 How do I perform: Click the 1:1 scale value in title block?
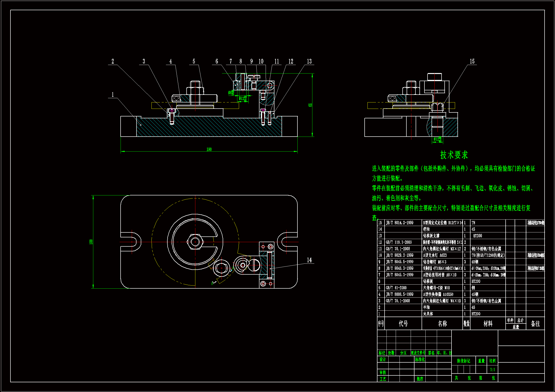pyautogui.click(x=492, y=369)
